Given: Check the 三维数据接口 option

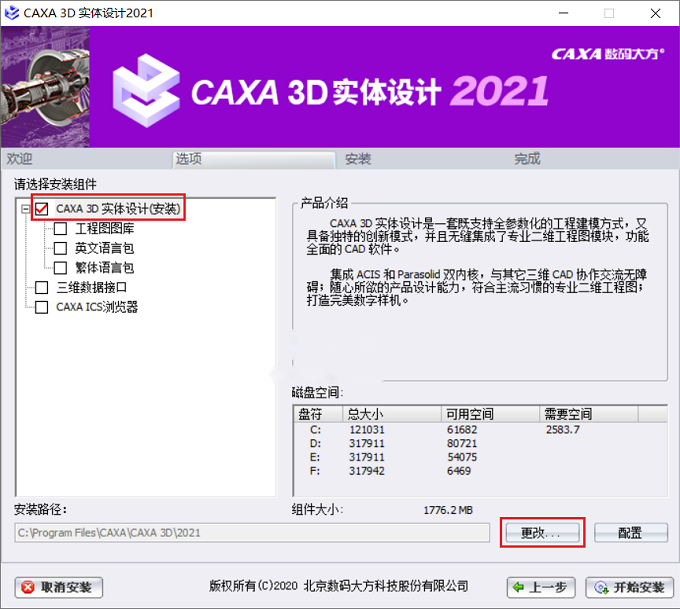Looking at the screenshot, I should 42,287.
